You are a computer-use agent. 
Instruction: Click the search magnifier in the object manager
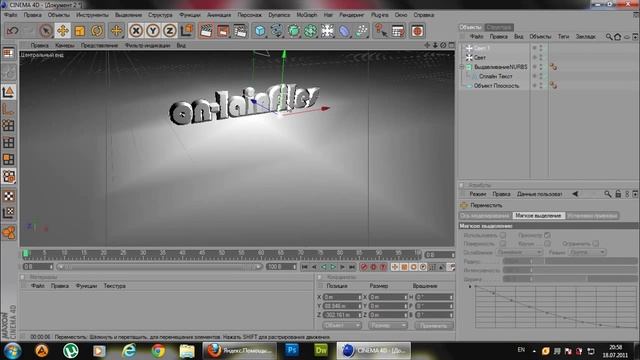pyautogui.click(x=609, y=37)
